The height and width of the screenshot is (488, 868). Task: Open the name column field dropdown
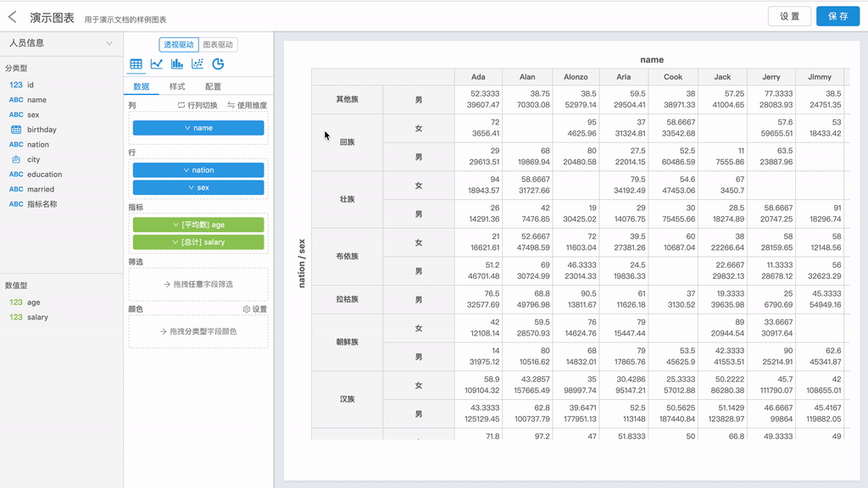point(198,128)
